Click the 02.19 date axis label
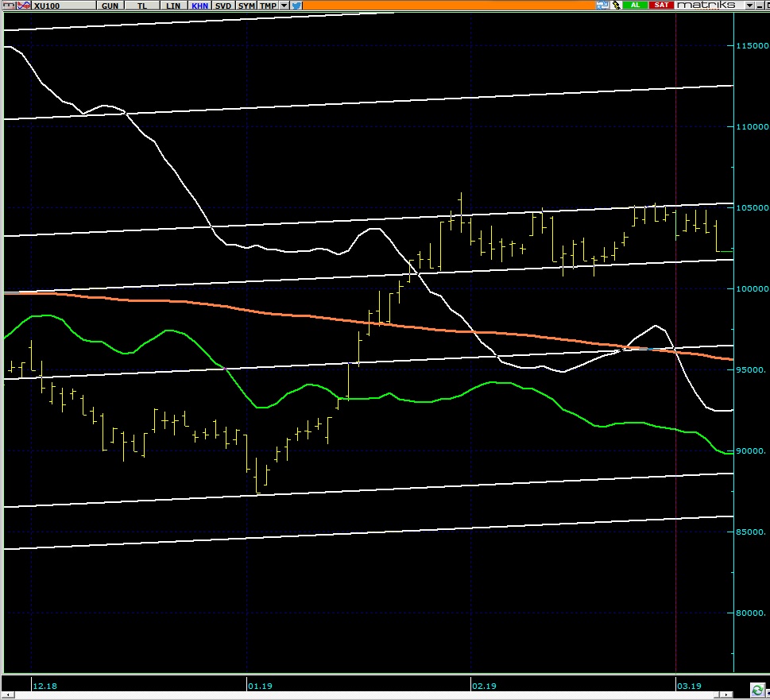This screenshot has height=700, width=770. tap(484, 686)
